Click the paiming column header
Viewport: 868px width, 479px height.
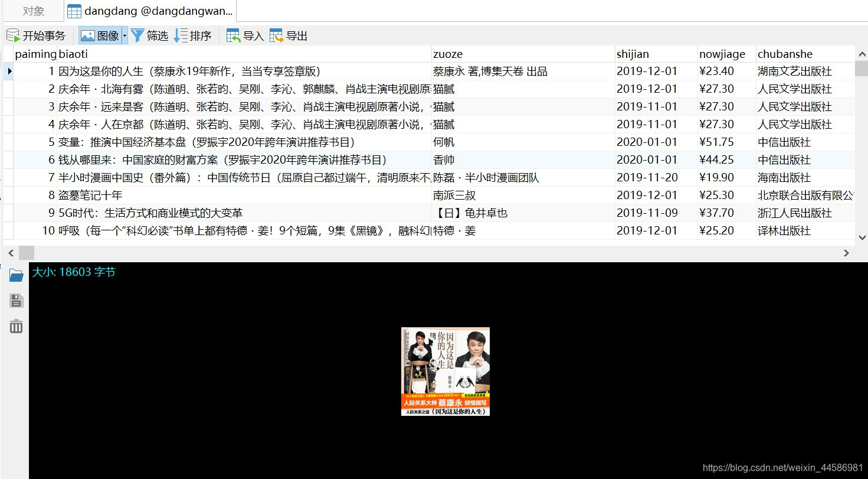[35, 54]
